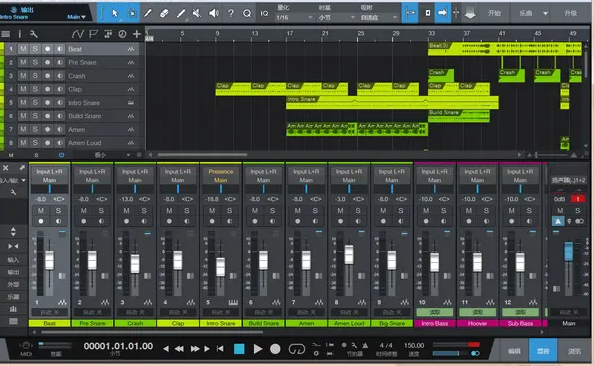Select the Arrow tool

click(x=115, y=13)
